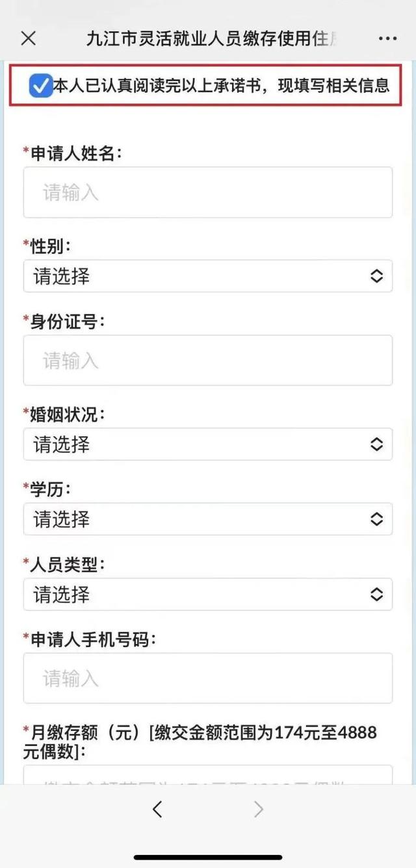Tap the page title in the header

click(213, 38)
